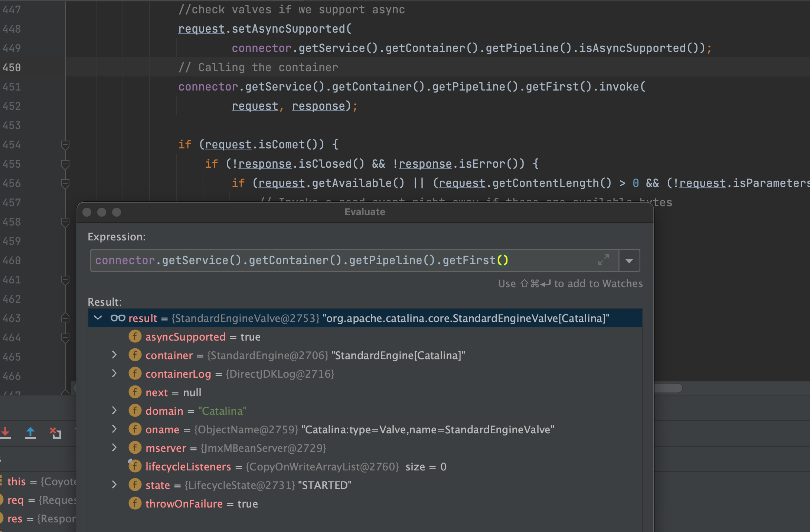Click the field icon next to asyncSupported
Image resolution: width=810 pixels, height=532 pixels.
pyautogui.click(x=135, y=337)
